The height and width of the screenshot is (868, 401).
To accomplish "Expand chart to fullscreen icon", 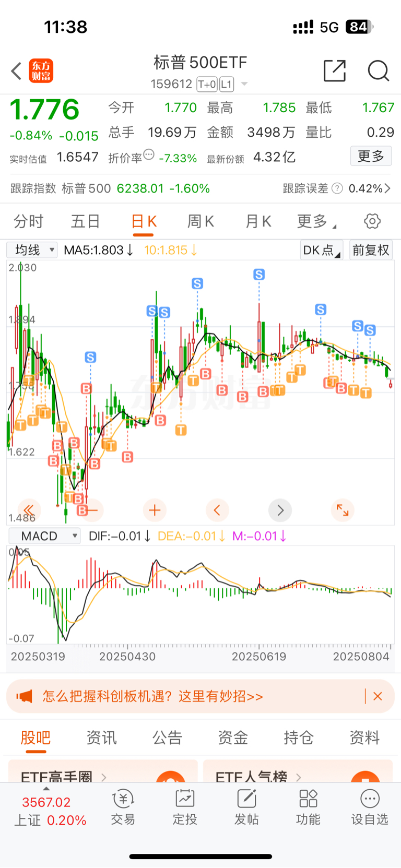I will (343, 510).
